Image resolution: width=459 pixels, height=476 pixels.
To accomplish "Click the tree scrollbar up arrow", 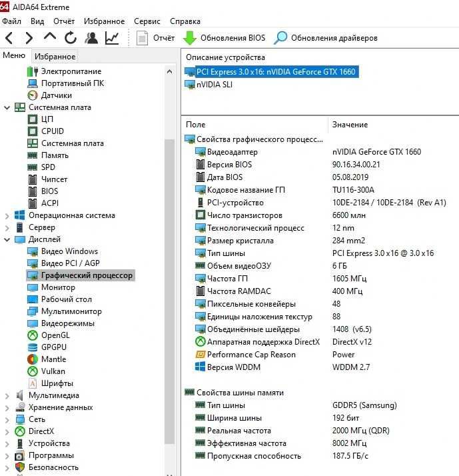I will (x=170, y=71).
